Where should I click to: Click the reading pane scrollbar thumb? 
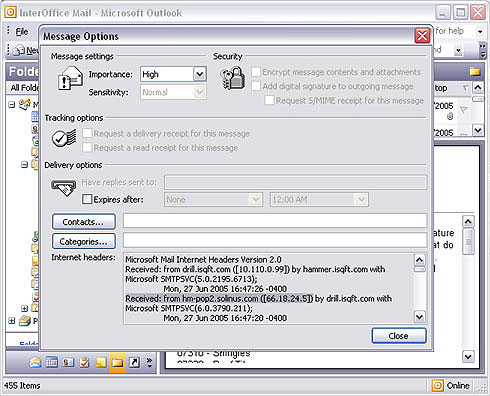[x=468, y=241]
